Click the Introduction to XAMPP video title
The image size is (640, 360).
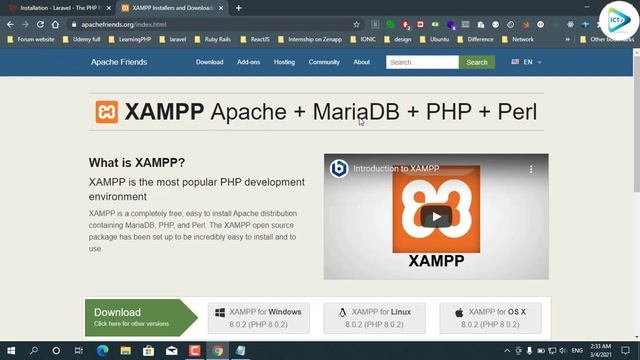pyautogui.click(x=396, y=169)
